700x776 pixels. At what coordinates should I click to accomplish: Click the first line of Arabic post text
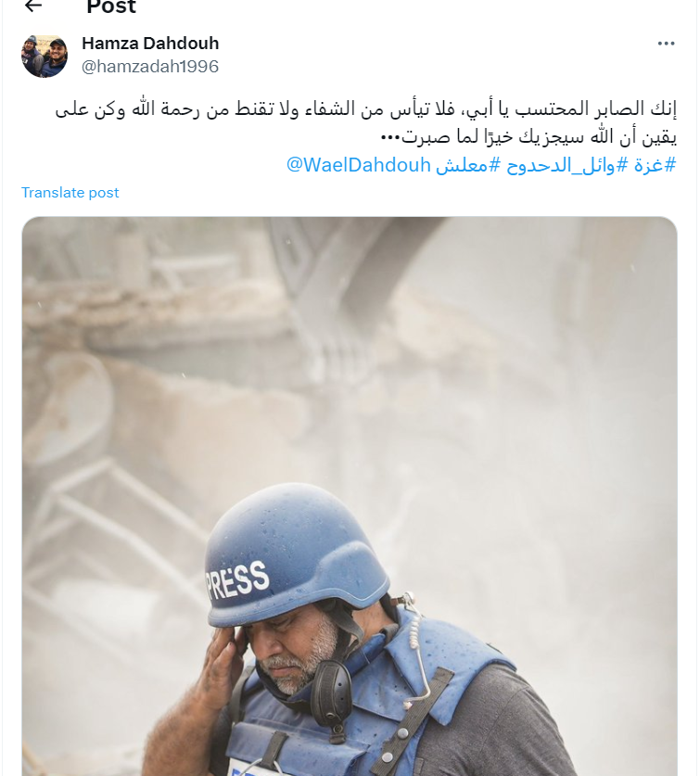366,108
